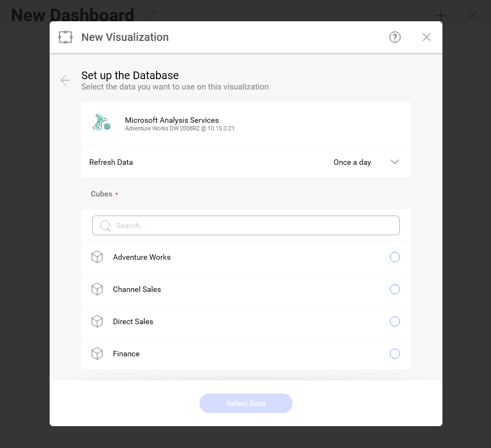The width and height of the screenshot is (491, 448).
Task: Open the Once a day refresh option
Action: pos(352,162)
